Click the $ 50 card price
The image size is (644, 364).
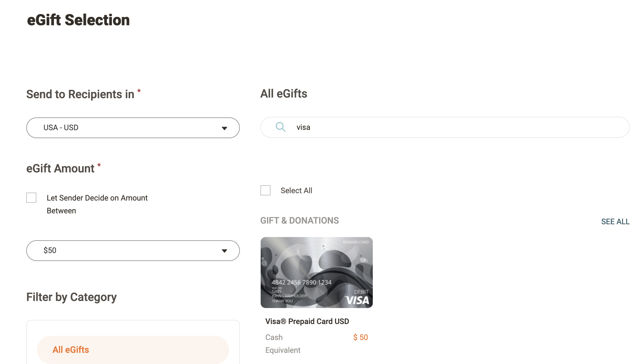(360, 337)
